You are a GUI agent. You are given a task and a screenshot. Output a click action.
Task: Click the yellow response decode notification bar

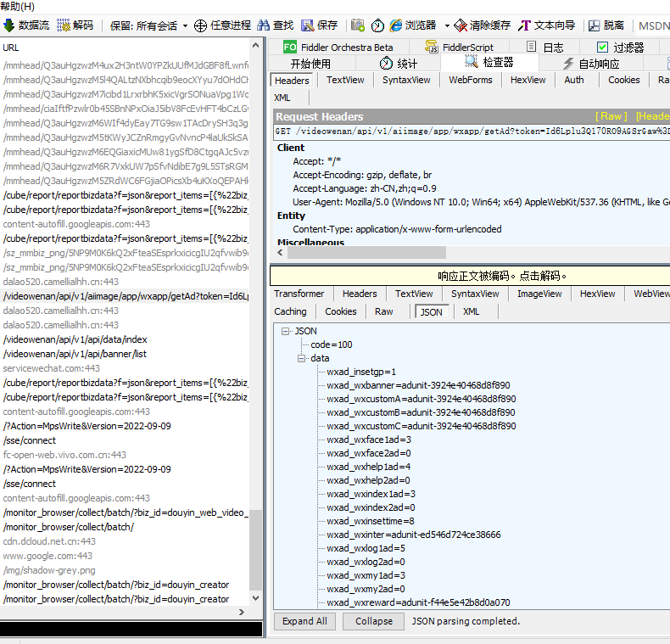point(471,276)
